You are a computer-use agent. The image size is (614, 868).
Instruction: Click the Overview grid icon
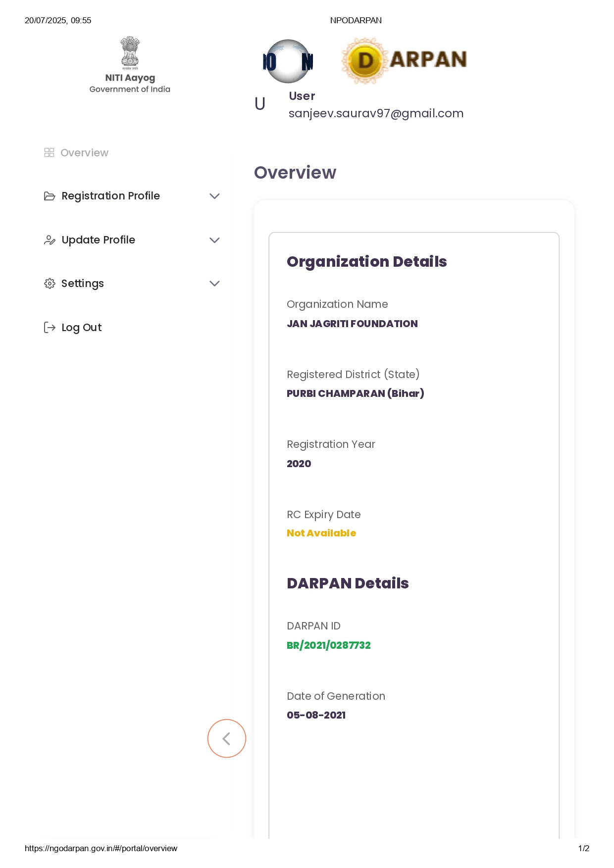49,152
